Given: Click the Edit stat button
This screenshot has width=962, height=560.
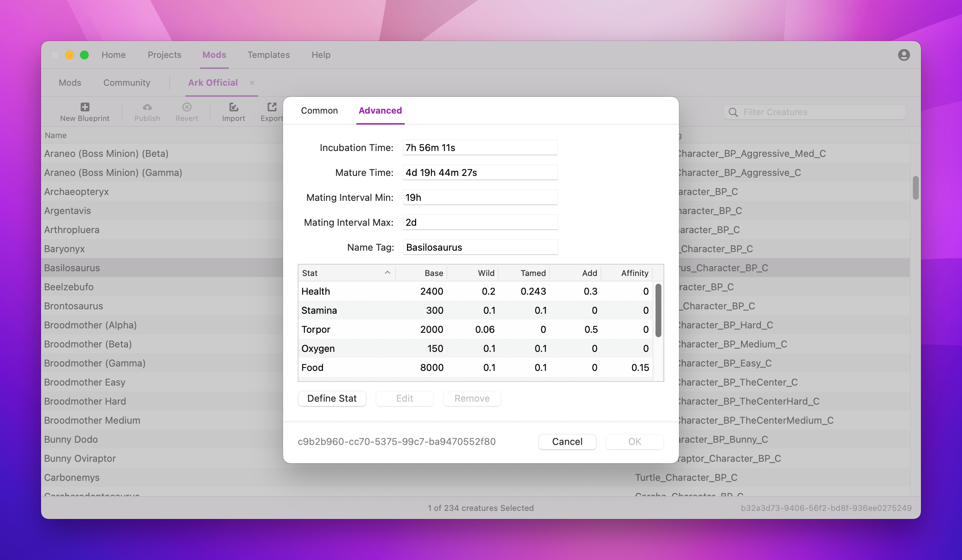Looking at the screenshot, I should (x=404, y=398).
